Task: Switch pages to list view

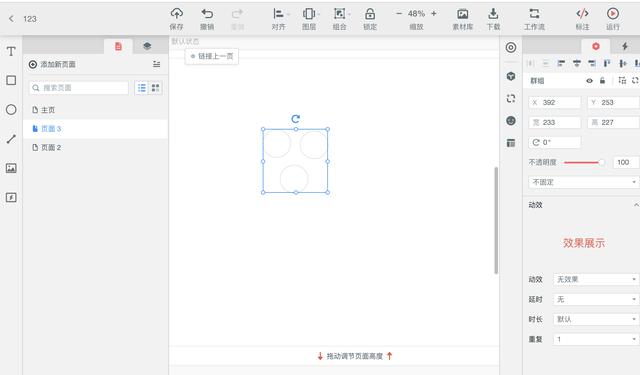Action: pyautogui.click(x=142, y=88)
